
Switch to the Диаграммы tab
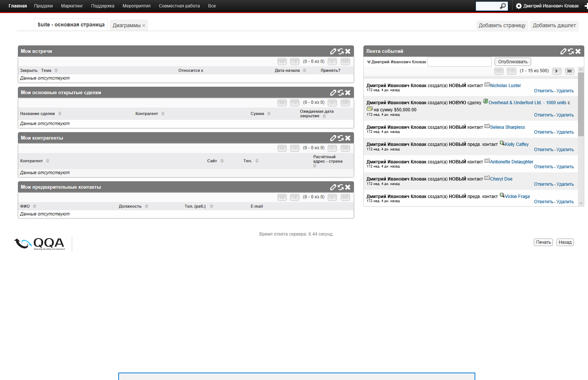pyautogui.click(x=126, y=25)
